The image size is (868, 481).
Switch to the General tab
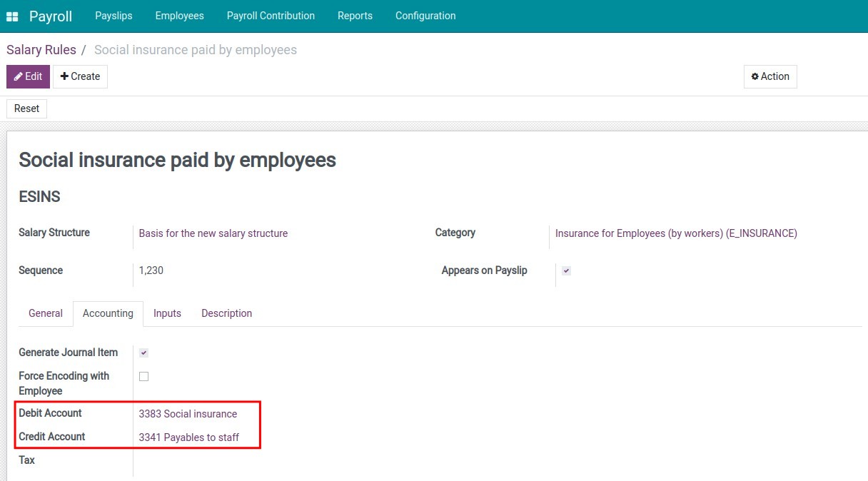click(45, 313)
